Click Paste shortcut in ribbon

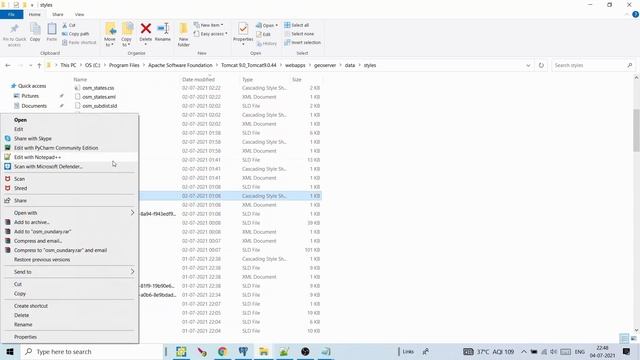(x=79, y=42)
